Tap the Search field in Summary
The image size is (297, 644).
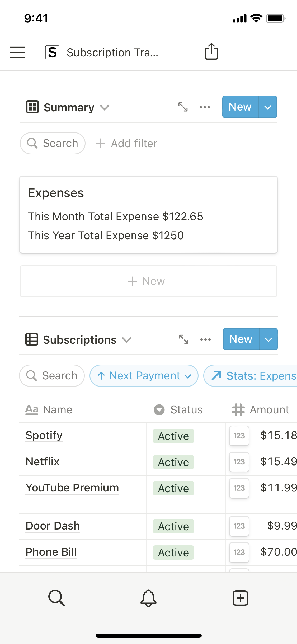click(x=53, y=143)
